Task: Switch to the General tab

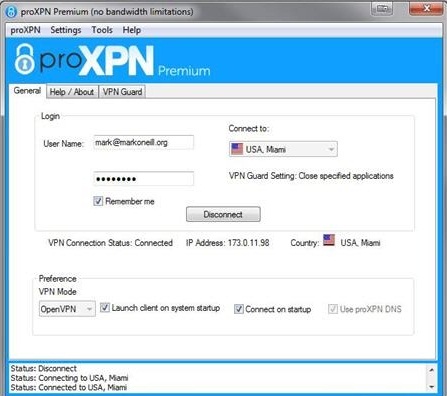Action: pos(27,91)
